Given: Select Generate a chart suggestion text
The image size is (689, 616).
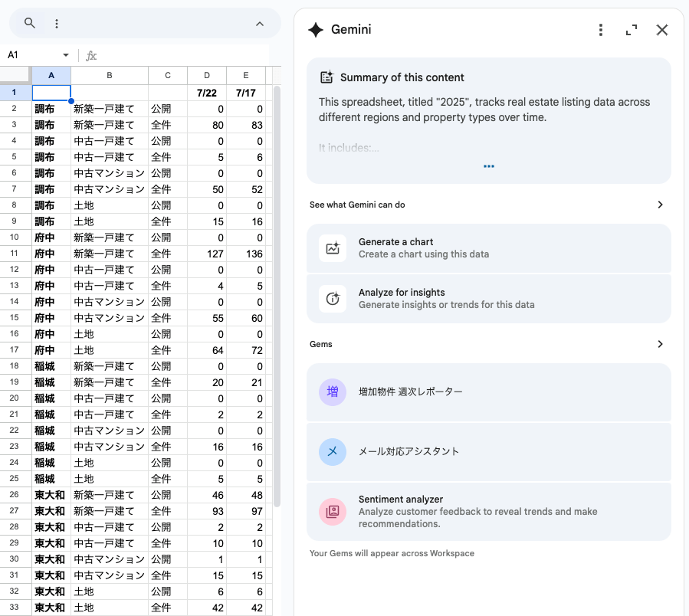Looking at the screenshot, I should 424,247.
